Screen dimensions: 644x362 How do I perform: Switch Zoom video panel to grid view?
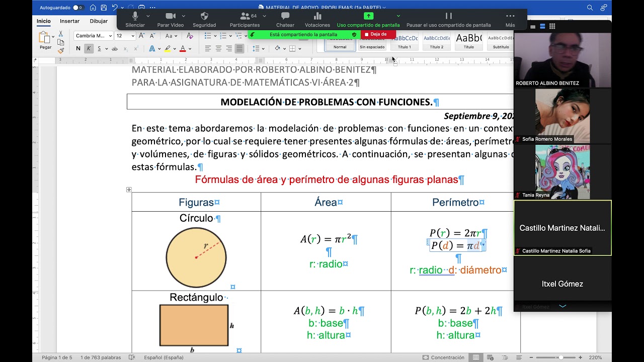[552, 26]
